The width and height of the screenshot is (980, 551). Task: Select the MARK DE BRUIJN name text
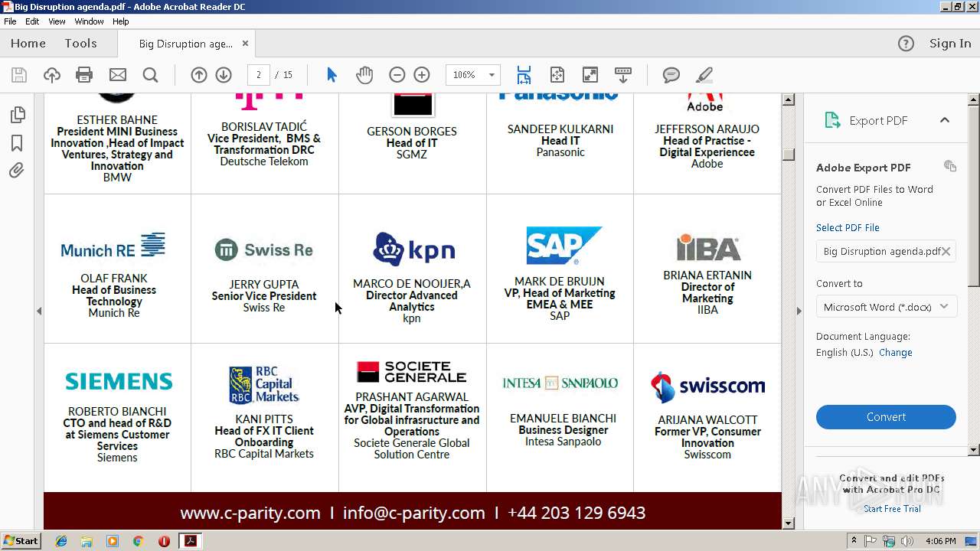(x=560, y=282)
